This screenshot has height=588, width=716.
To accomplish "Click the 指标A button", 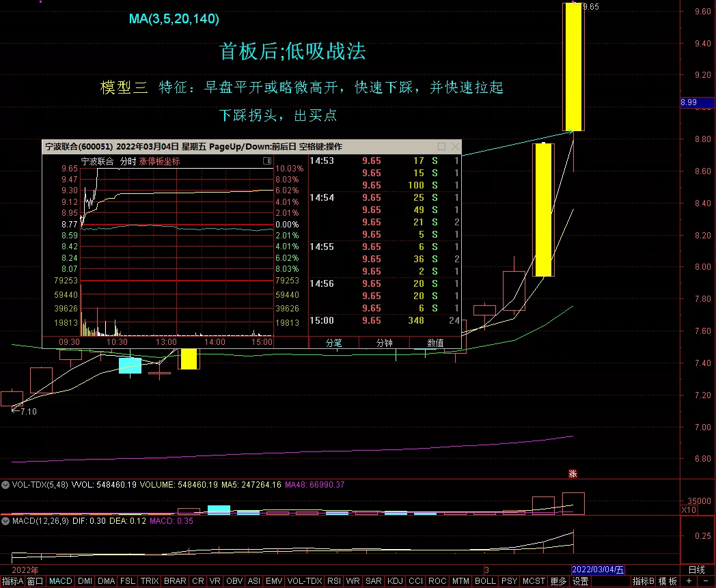I will click(12, 581).
